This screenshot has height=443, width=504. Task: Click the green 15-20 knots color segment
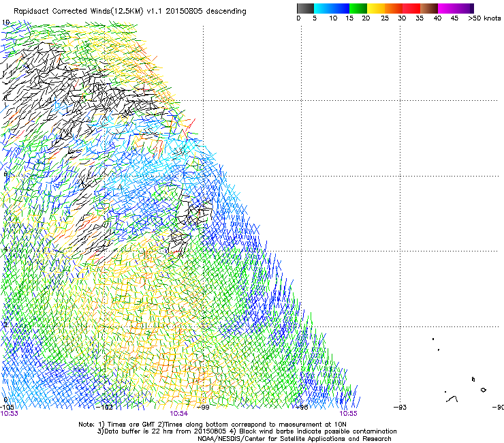[358, 8]
